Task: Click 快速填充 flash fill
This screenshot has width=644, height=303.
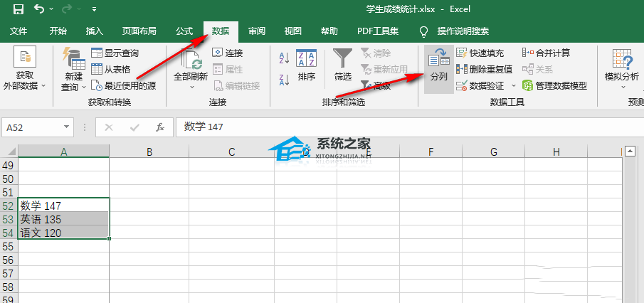Action: click(x=480, y=53)
